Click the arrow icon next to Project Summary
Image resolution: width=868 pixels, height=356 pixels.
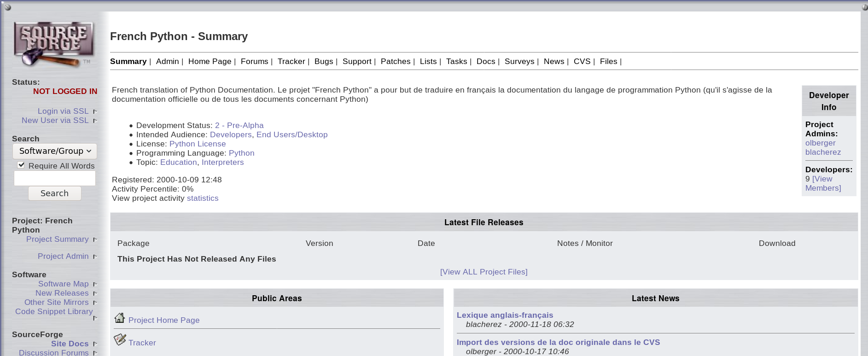(95, 239)
